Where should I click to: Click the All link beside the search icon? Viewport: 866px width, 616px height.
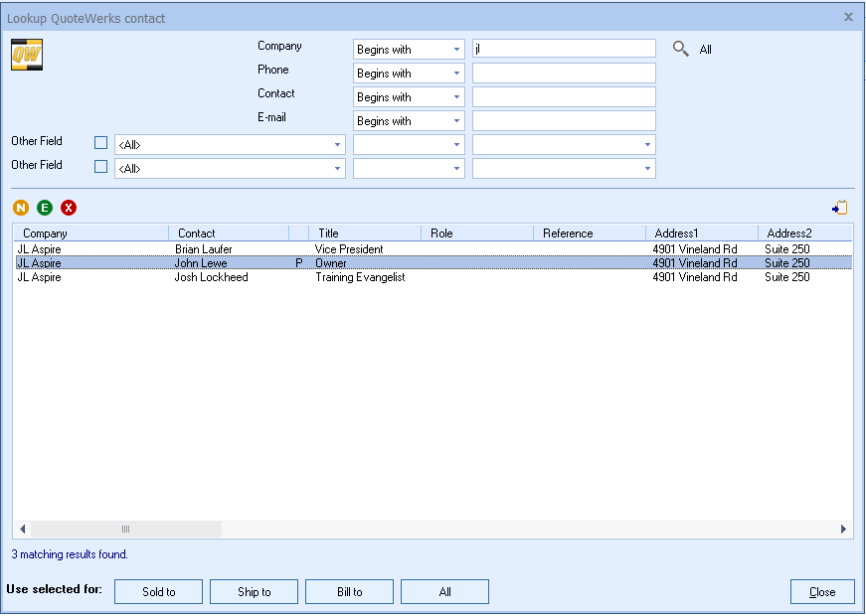pos(705,50)
